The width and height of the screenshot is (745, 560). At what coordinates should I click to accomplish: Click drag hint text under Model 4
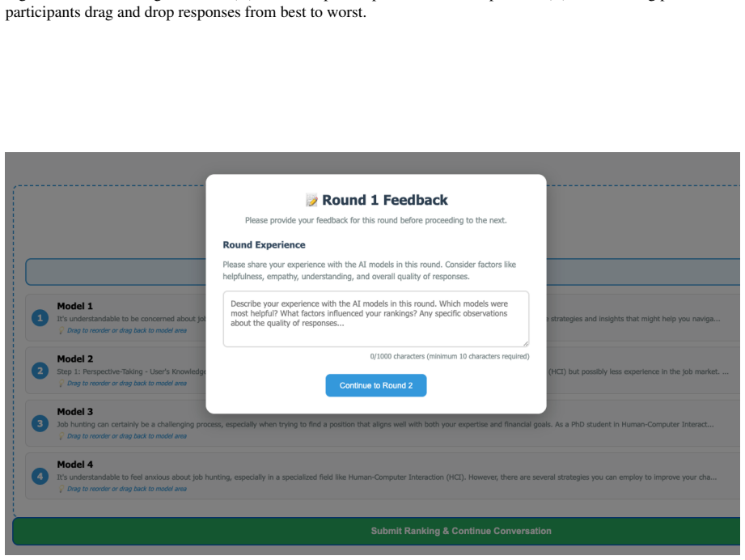point(127,489)
